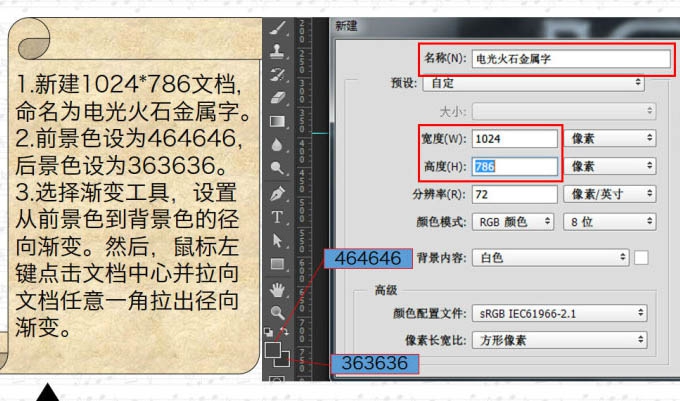Click the 分辨率(R): label

coord(439,194)
